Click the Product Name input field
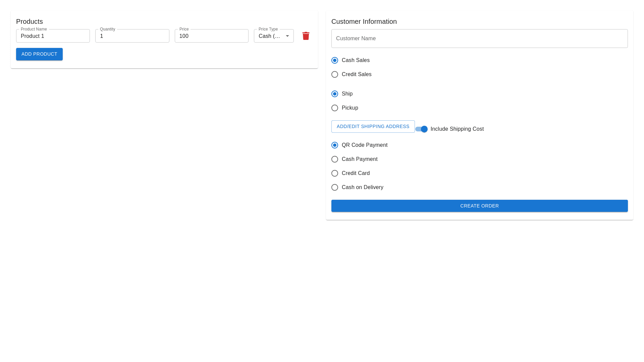This screenshot has width=644, height=362. (x=53, y=36)
